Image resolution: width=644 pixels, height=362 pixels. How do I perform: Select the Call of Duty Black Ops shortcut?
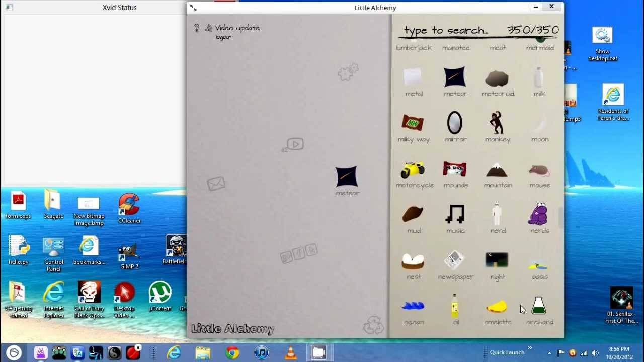89,300
